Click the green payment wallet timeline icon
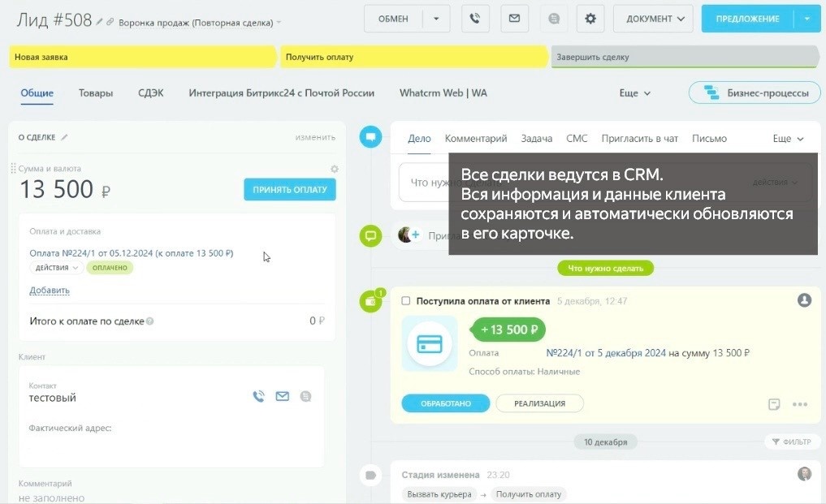Image resolution: width=826 pixels, height=504 pixels. [371, 302]
